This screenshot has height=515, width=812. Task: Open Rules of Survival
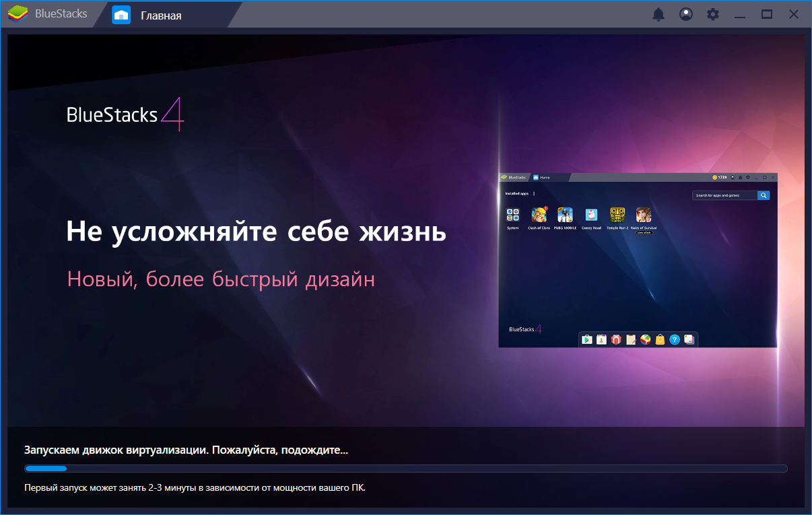[x=643, y=215]
